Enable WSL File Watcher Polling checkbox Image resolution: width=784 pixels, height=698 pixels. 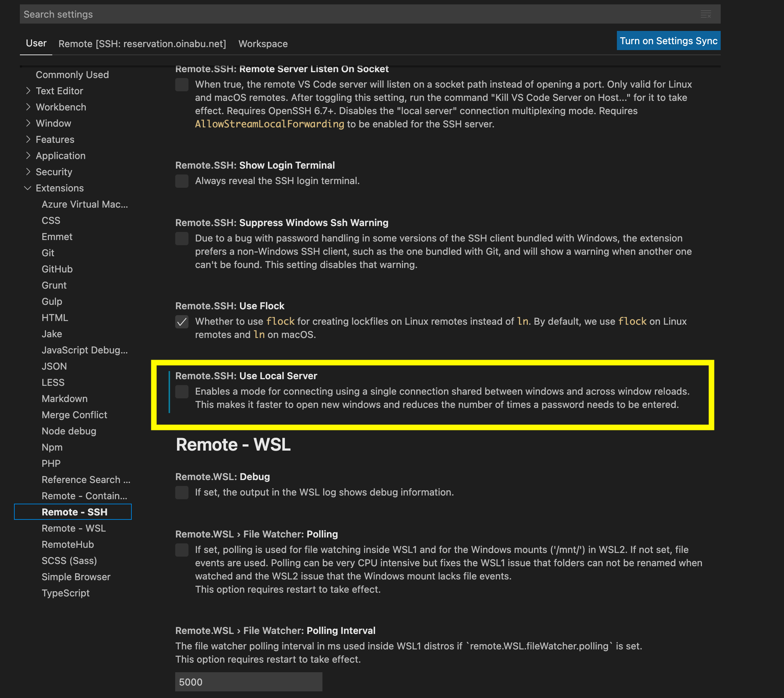pyautogui.click(x=182, y=550)
